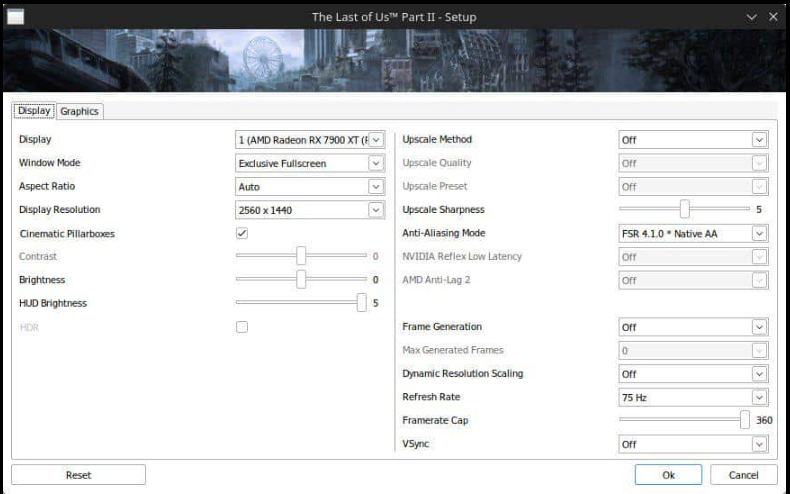Open the Aspect Ratio dropdown
This screenshot has height=494, width=790.
[310, 187]
